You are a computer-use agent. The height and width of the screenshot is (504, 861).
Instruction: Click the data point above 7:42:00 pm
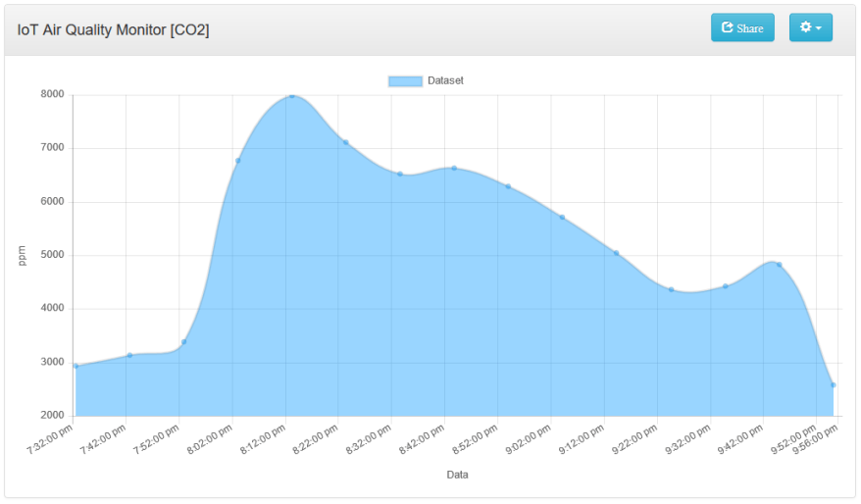[x=129, y=355]
